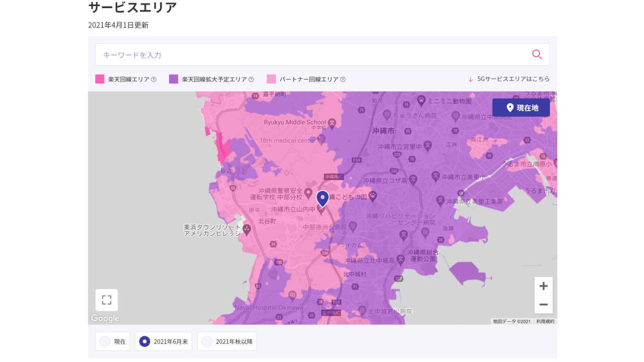Screen dimensions: 644x362
Task: Click the location pin icon on 現在地 button
Action: tap(510, 107)
